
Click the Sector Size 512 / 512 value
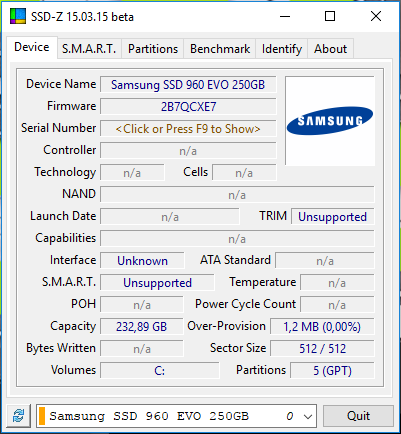pos(322,349)
